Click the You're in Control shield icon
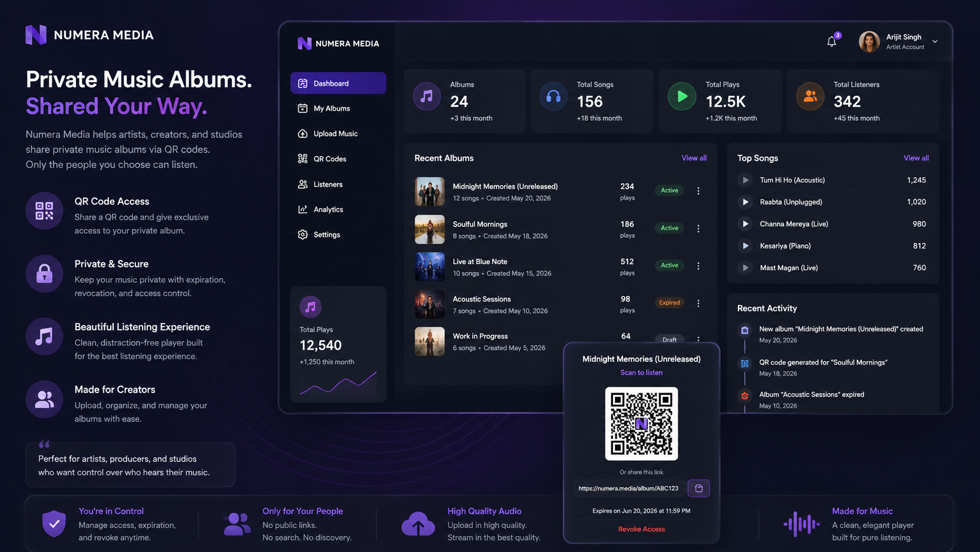The image size is (980, 552). pyautogui.click(x=54, y=523)
